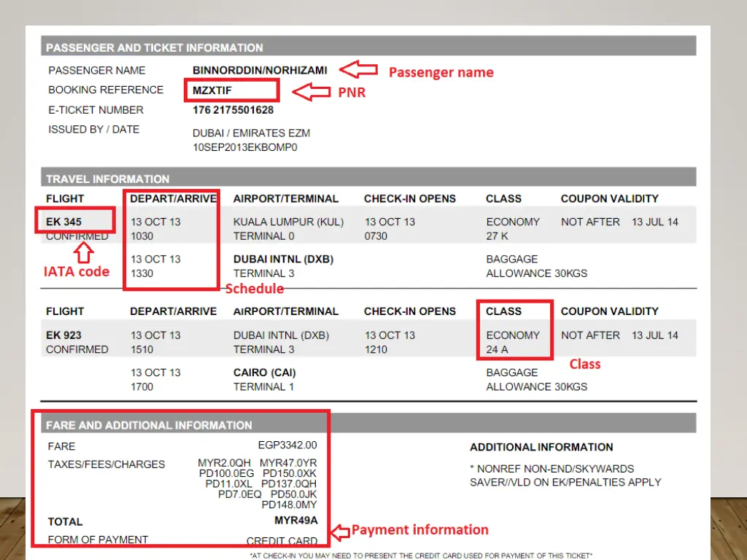
Task: Select the KUALA LUMPUR (KUL) airport
Action: click(x=288, y=222)
